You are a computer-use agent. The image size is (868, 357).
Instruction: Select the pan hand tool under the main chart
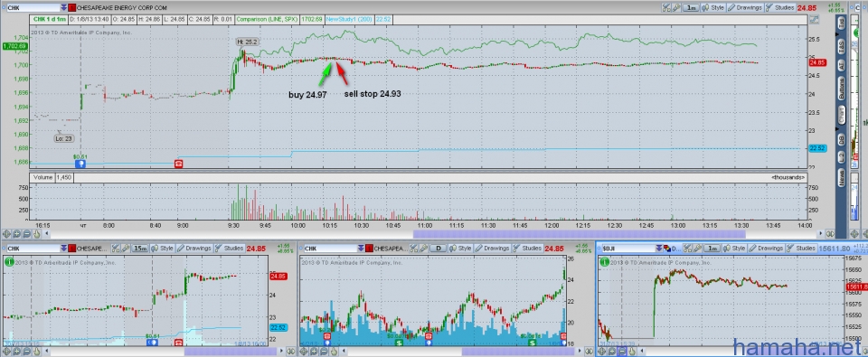pyautogui.click(x=36, y=234)
